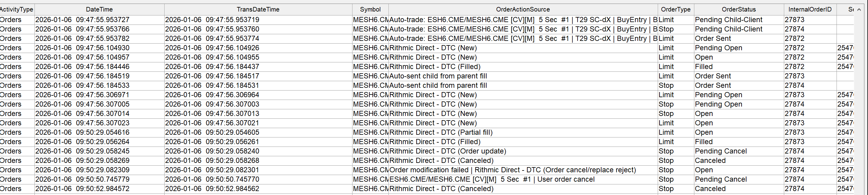Select the 'Order Sent' status for order 27872
The width and height of the screenshot is (868, 195).
pyautogui.click(x=713, y=39)
